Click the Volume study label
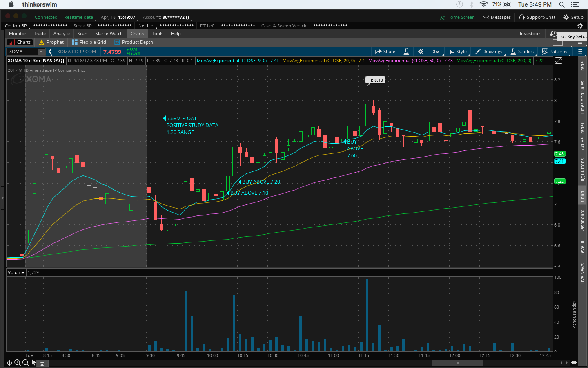588x368 pixels. point(16,272)
